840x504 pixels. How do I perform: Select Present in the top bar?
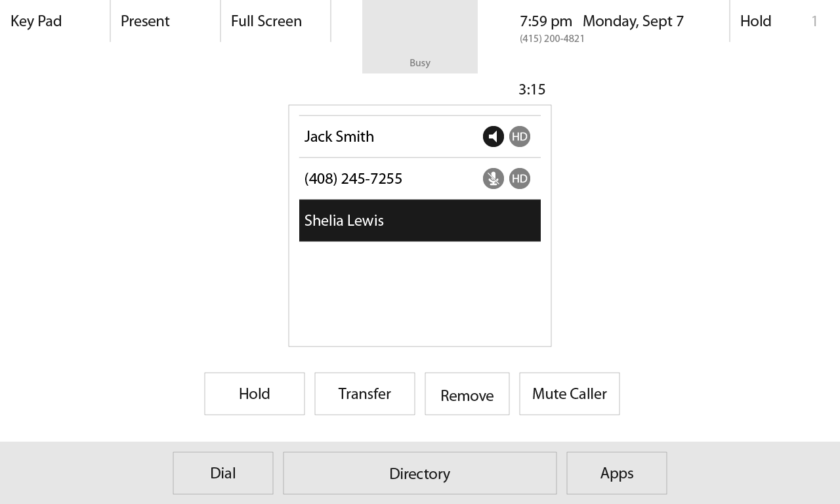point(165,21)
